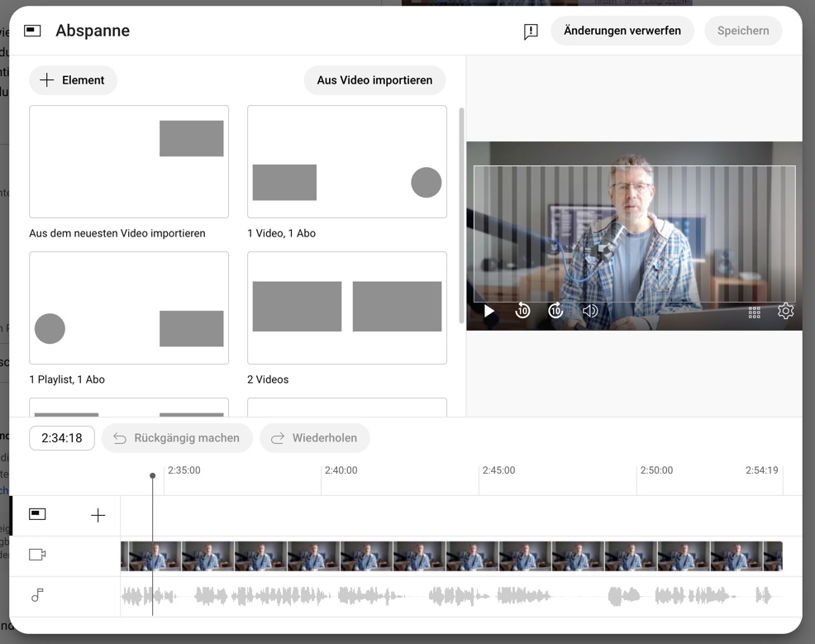Play the video preview

point(489,312)
